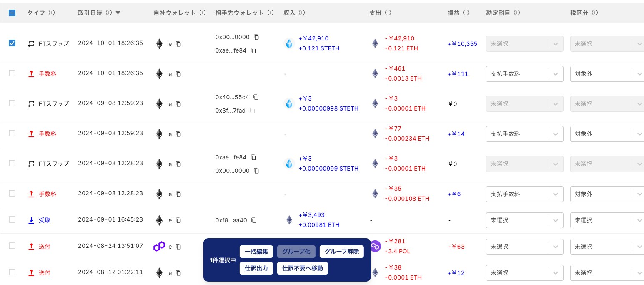This screenshot has height=285, width=644.
Task: Open 勘定科目 dropdown for the 受取 row
Action: [x=524, y=220]
